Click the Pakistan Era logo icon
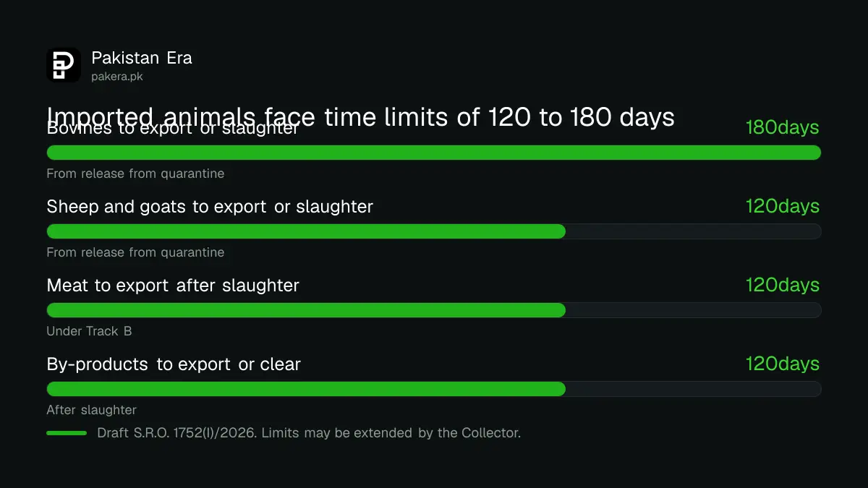The height and width of the screenshot is (488, 868). [x=64, y=65]
